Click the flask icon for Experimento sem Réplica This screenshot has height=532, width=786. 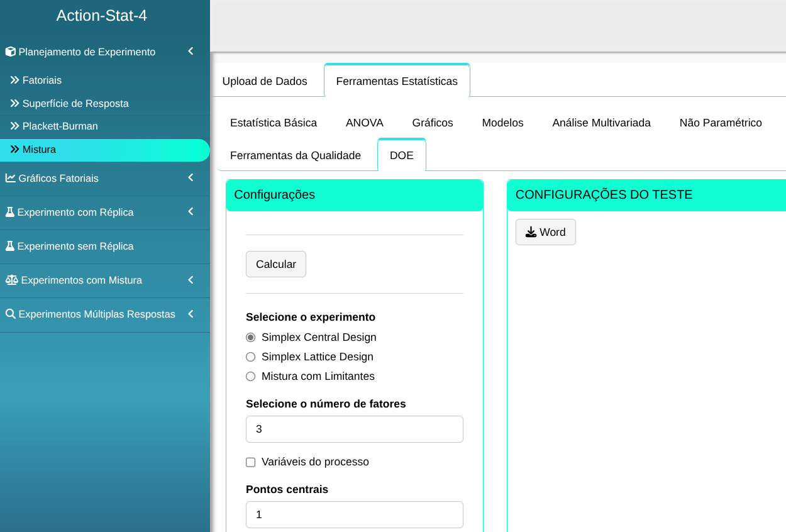pos(10,247)
